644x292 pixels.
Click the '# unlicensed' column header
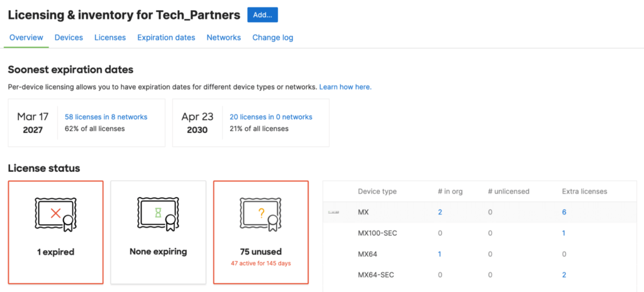(x=509, y=191)
